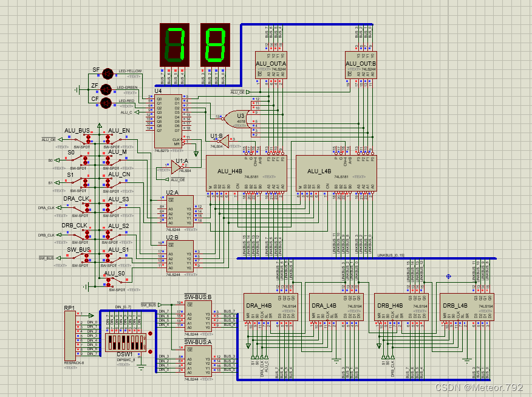Select ALU_OE terminal below the U1:A inverter
The image size is (532, 397).
(x=166, y=179)
